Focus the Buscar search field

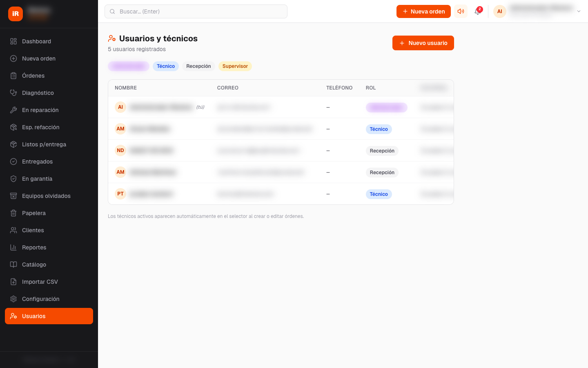coord(196,11)
